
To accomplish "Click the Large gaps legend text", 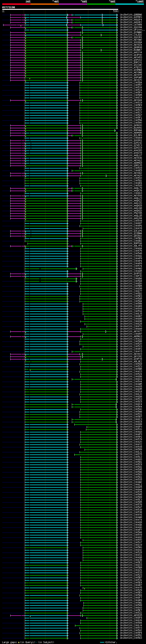I will 28,642.
